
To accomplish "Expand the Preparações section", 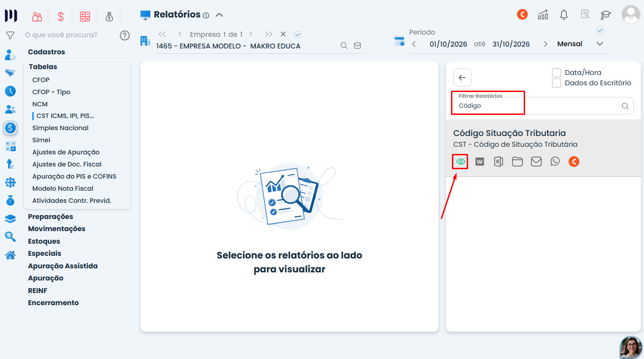I will tap(50, 217).
